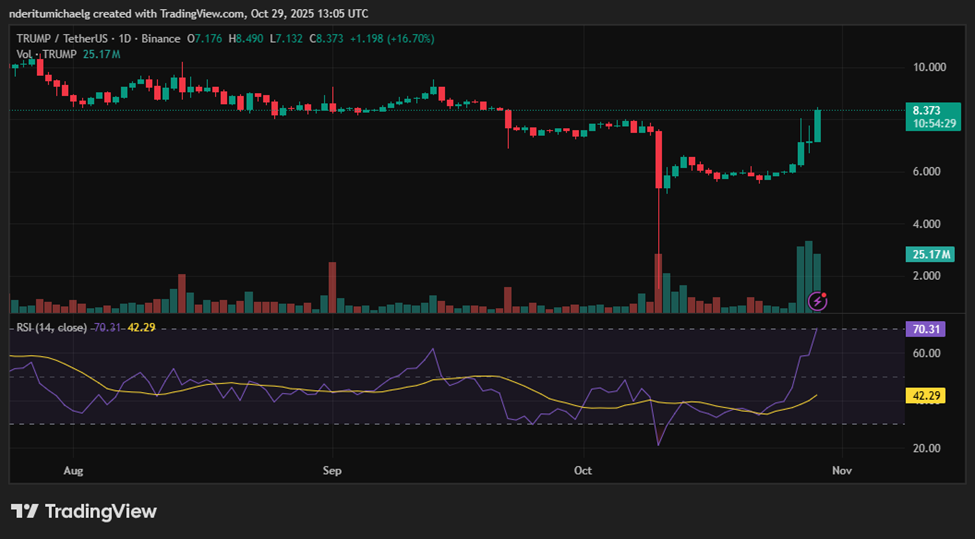The width and height of the screenshot is (975, 539).
Task: Click the Vol · TRUMP indicator legend
Action: coord(47,55)
